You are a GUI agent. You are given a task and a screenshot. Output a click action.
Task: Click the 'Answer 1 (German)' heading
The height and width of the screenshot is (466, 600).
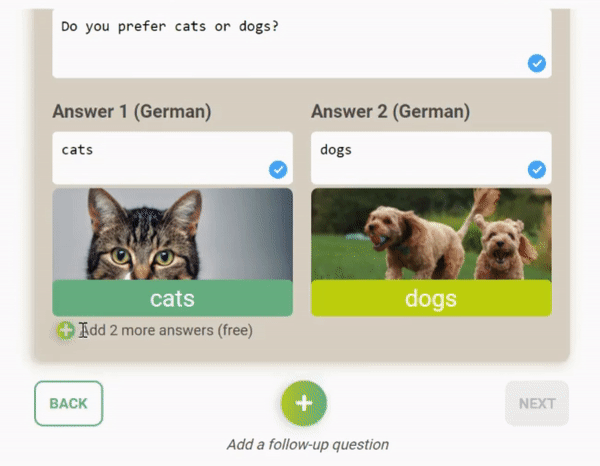point(132,112)
